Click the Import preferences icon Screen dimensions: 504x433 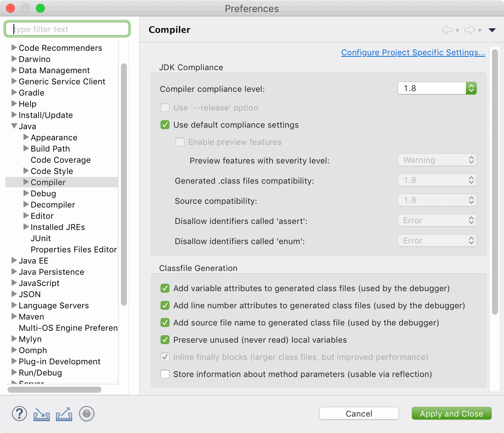(x=41, y=414)
